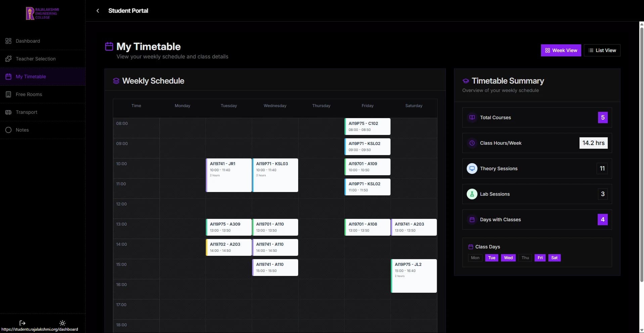Open Transport from the sidebar menu
This screenshot has width=644, height=333.
[27, 112]
